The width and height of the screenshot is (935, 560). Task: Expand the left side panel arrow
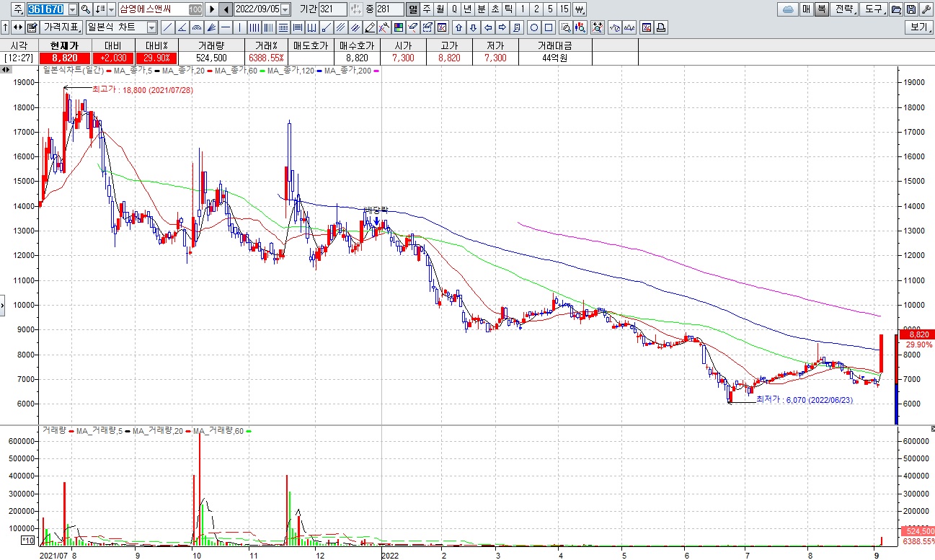click(3, 304)
